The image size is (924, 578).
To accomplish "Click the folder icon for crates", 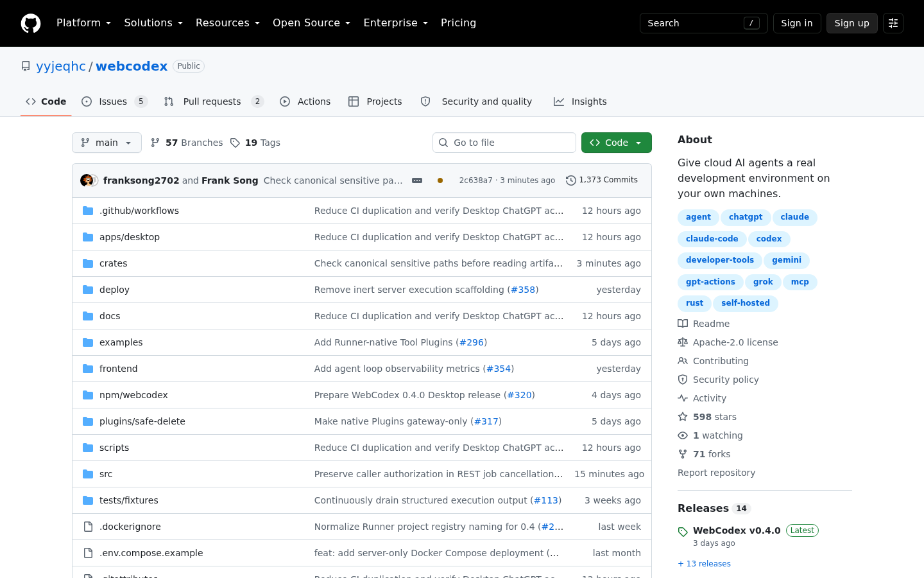I will pos(88,263).
